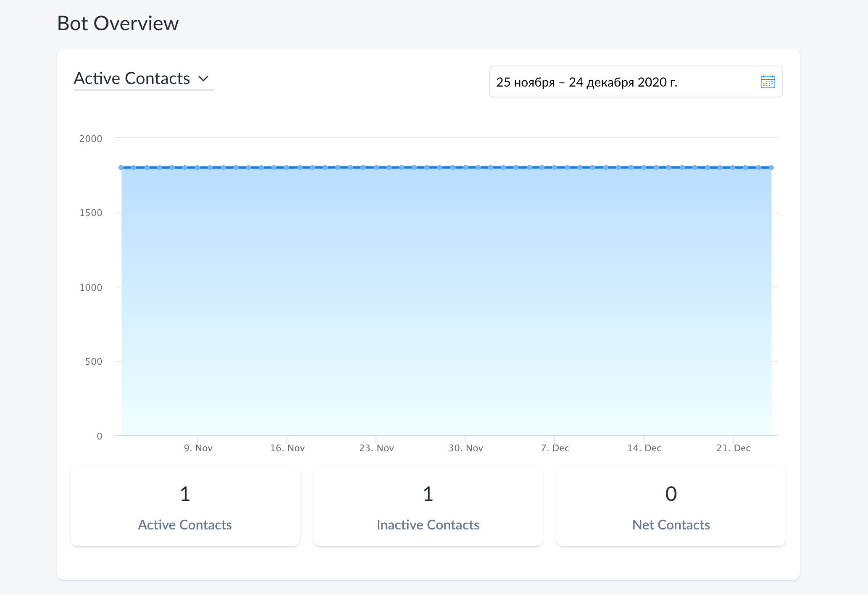Click the first data point on the chart line
The height and width of the screenshot is (595, 868).
pos(121,168)
